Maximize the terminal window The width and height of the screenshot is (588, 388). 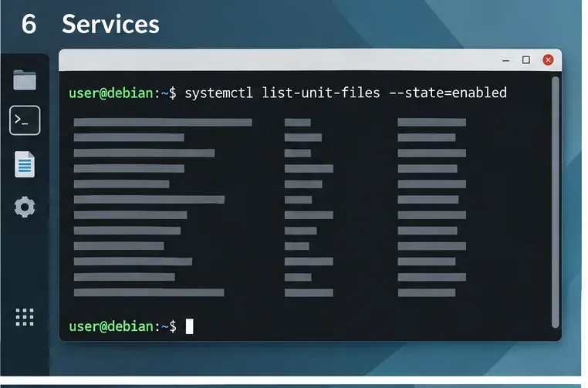526,60
